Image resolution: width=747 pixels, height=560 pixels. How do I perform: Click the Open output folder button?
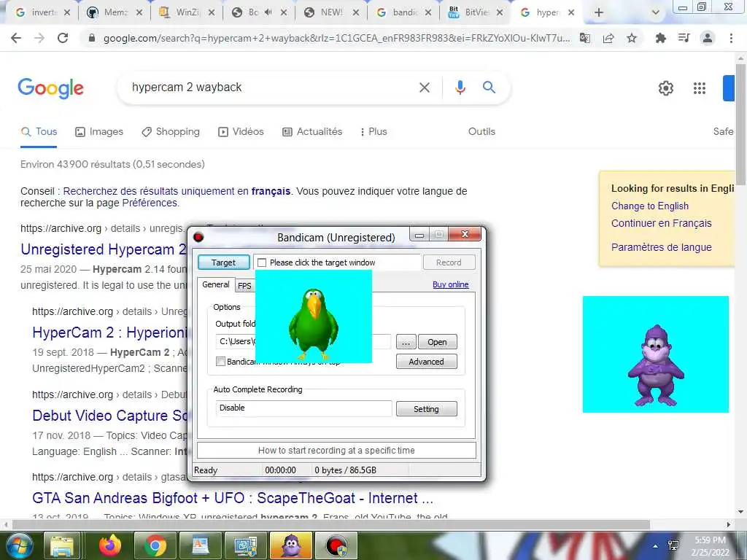[x=437, y=342]
